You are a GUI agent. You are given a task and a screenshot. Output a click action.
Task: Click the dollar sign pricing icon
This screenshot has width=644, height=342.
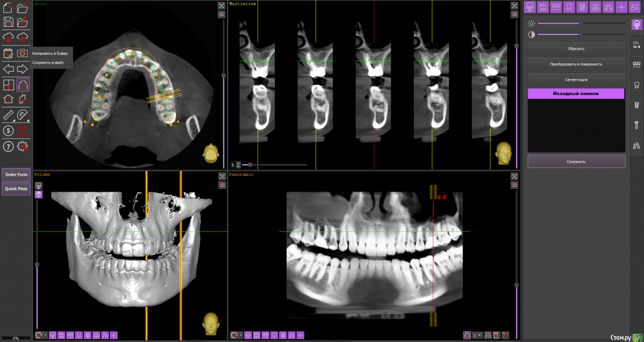tap(8, 130)
